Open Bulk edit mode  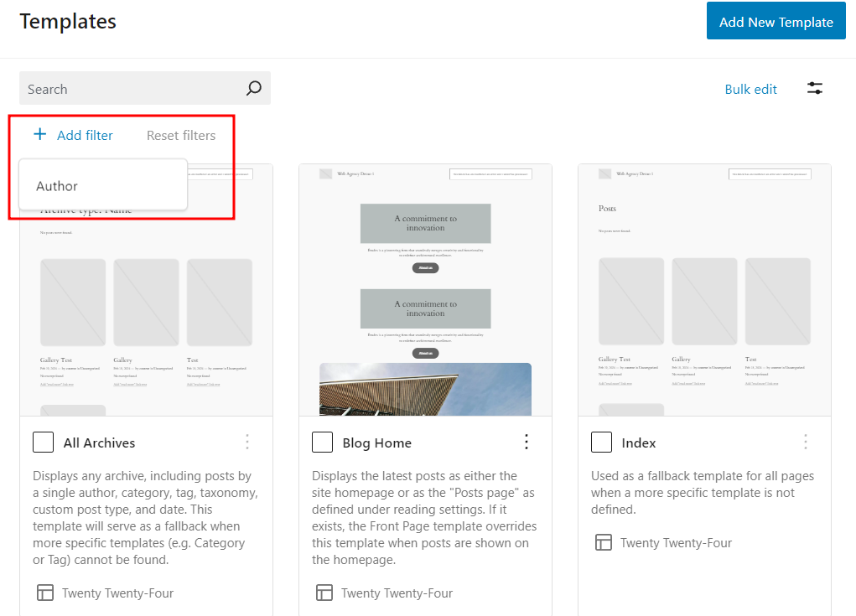(x=750, y=88)
